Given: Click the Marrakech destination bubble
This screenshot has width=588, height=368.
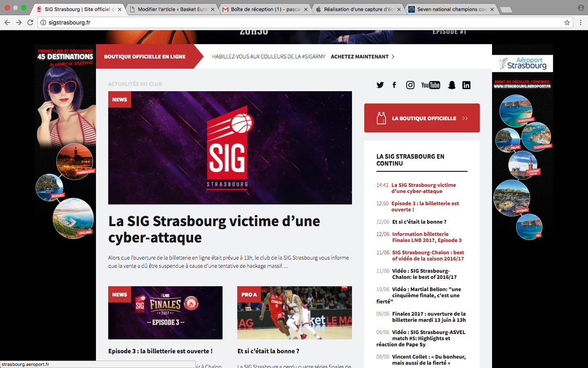Looking at the screenshot, I should 75,162.
